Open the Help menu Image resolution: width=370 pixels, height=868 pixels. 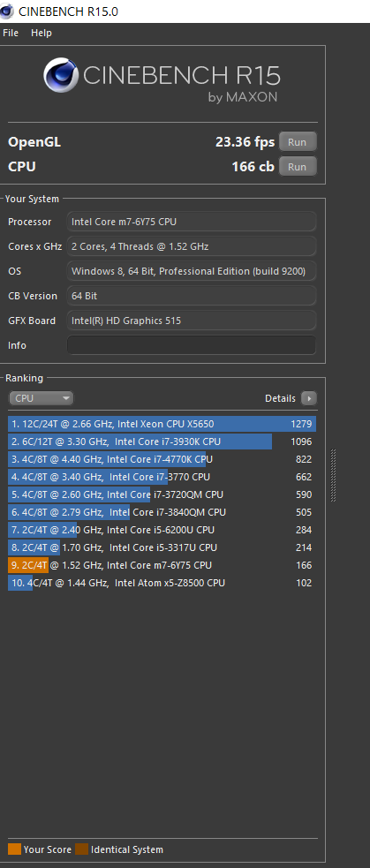point(41,33)
